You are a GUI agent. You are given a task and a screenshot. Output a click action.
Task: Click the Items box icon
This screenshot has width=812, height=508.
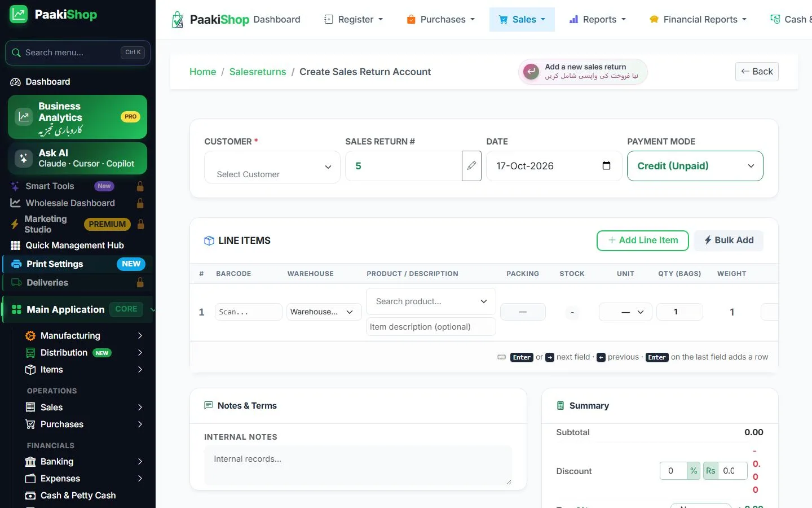pos(30,370)
